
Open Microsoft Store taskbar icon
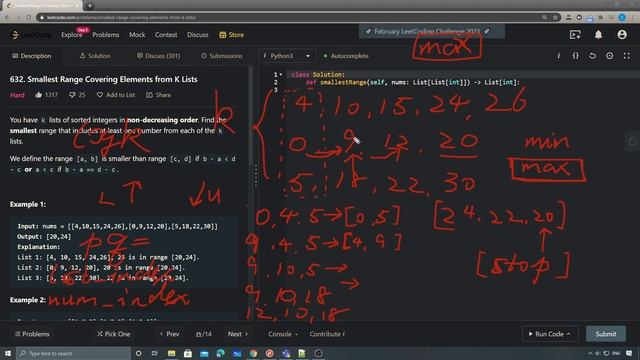(x=188, y=353)
